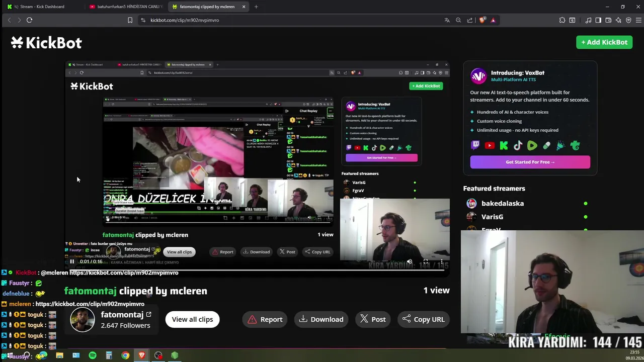
Task: Select the TikTok platform icon
Action: point(518,146)
